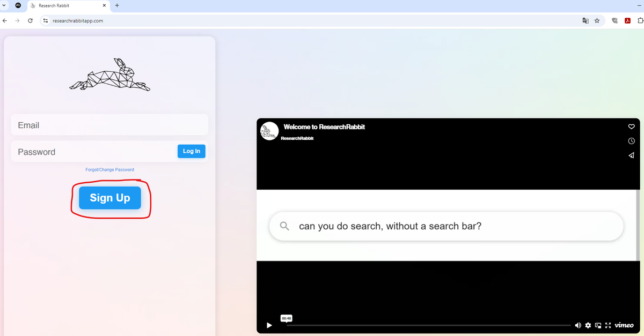Like the video with heart icon
Screen dimensions: 644x336
click(631, 126)
